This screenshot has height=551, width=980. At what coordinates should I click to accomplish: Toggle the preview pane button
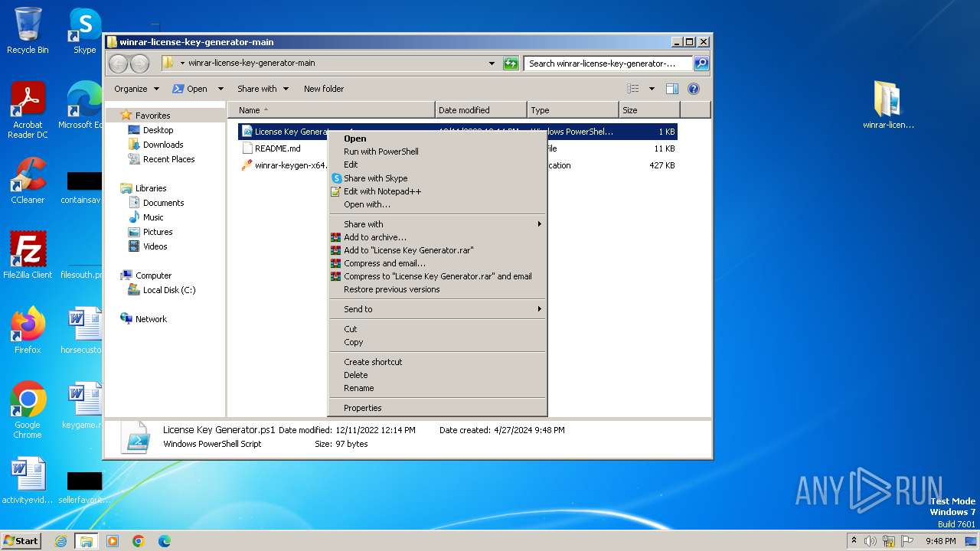pos(671,89)
